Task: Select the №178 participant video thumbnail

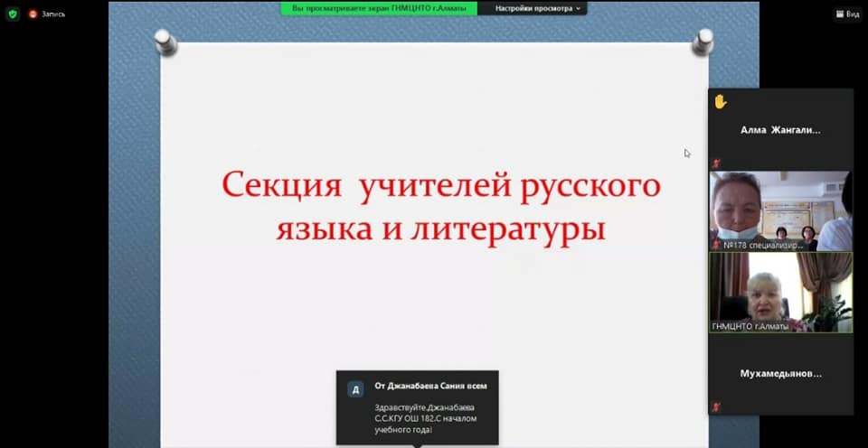Action: [x=780, y=210]
